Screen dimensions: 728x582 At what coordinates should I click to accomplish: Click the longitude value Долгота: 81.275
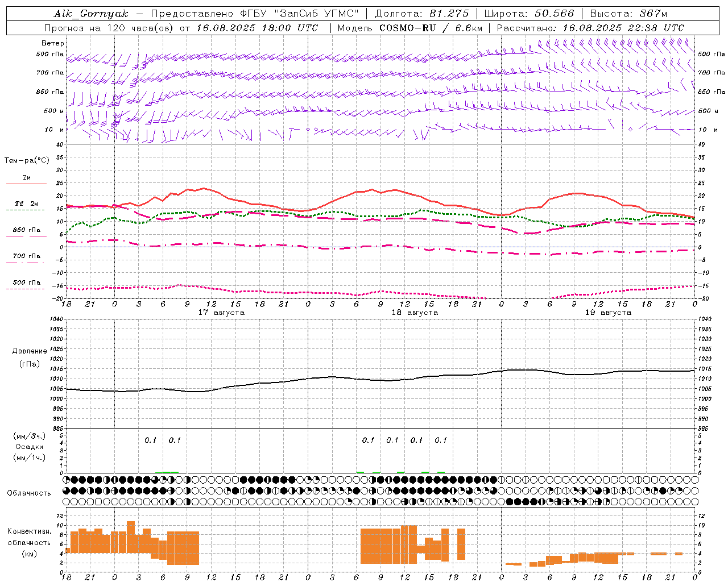point(422,14)
